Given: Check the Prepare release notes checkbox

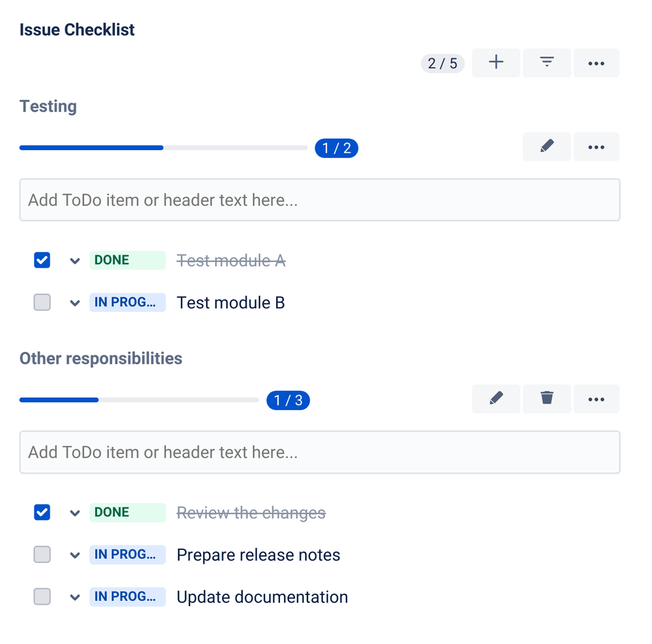Looking at the screenshot, I should pyautogui.click(x=42, y=554).
